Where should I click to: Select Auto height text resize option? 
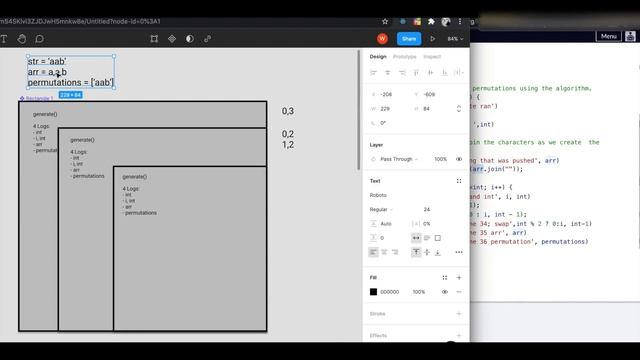coord(427,238)
